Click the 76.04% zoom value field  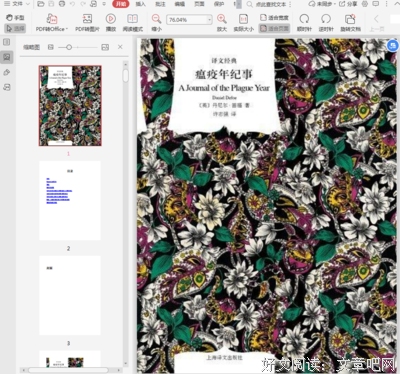click(x=187, y=20)
